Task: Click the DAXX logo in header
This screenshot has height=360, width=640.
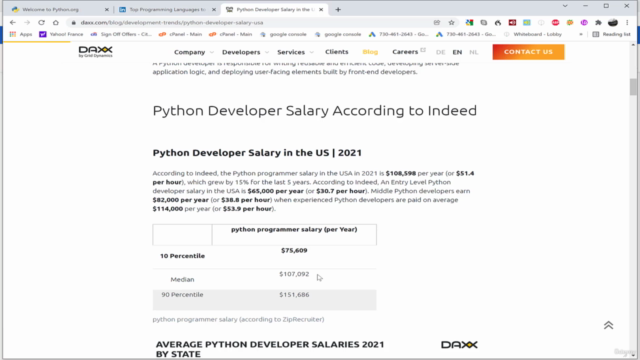Action: pos(96,52)
